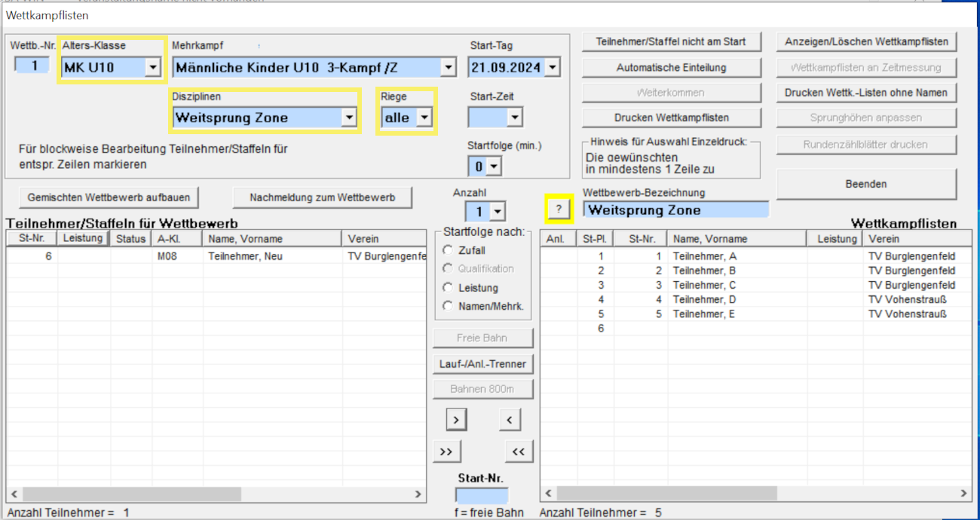Open the Start-Tag date dropdown
The width and height of the screenshot is (980, 520).
coord(553,68)
